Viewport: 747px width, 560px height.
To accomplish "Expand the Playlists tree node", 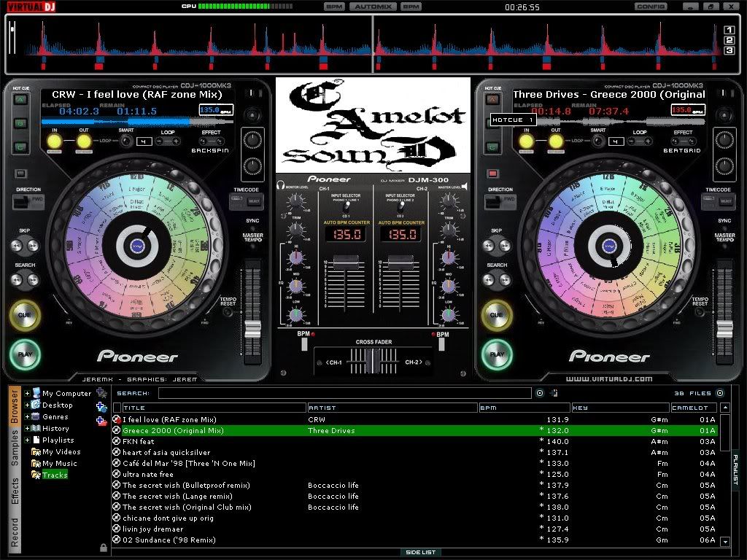I will pyautogui.click(x=27, y=440).
